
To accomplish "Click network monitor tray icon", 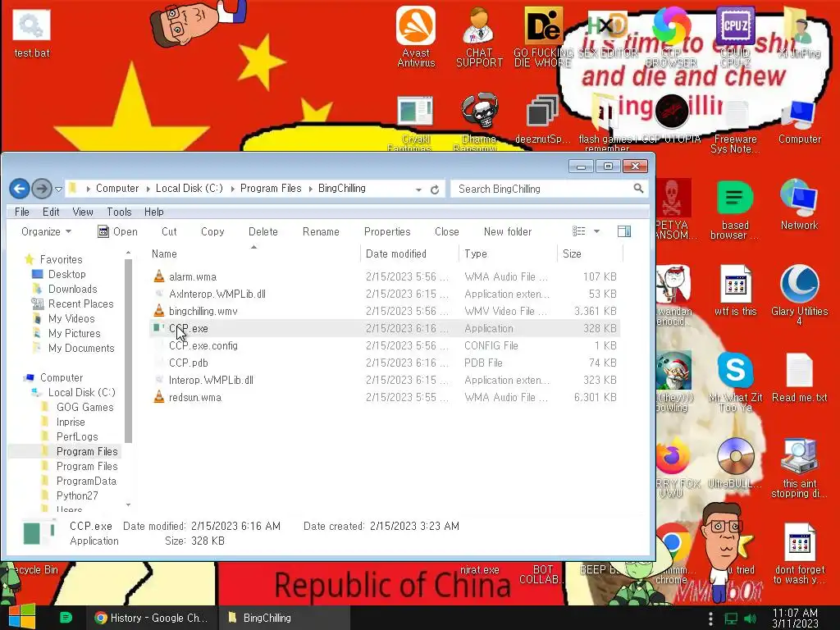I will [x=731, y=619].
